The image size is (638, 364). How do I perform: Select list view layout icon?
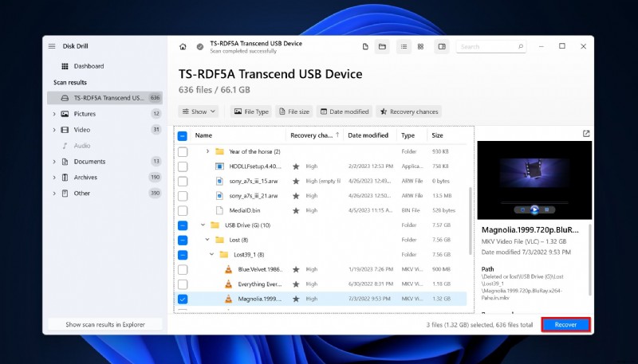point(404,47)
